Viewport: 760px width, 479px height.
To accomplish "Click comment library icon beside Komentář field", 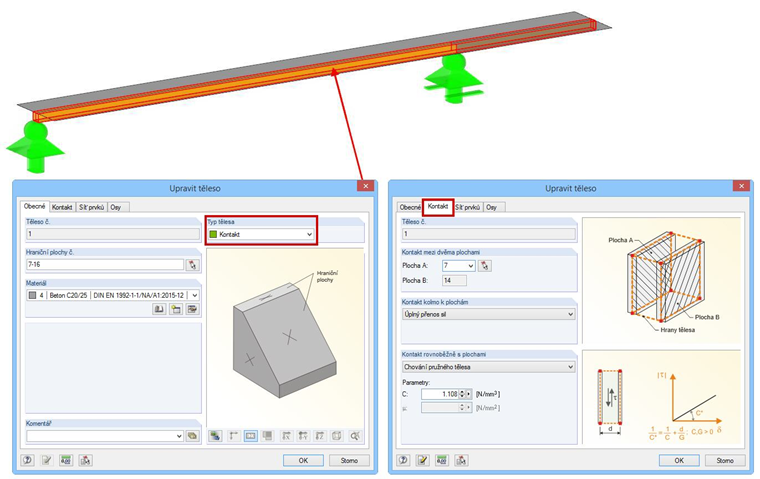I will click(x=192, y=436).
